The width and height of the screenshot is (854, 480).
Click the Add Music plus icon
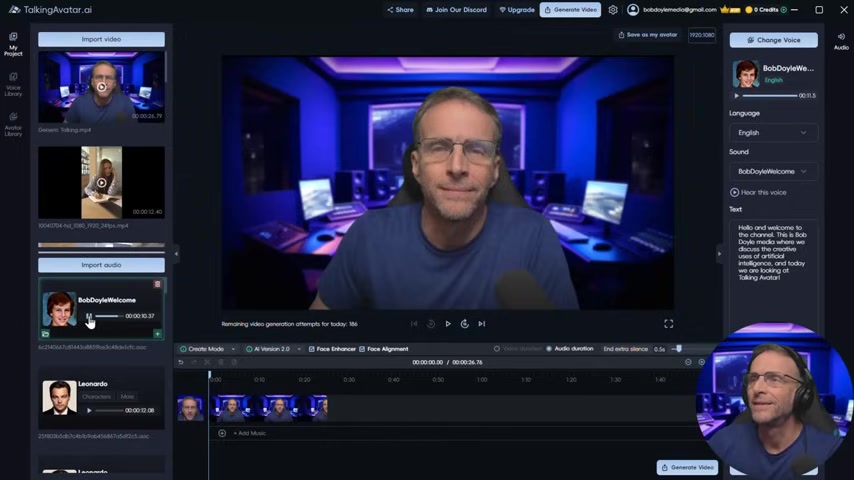coord(222,433)
